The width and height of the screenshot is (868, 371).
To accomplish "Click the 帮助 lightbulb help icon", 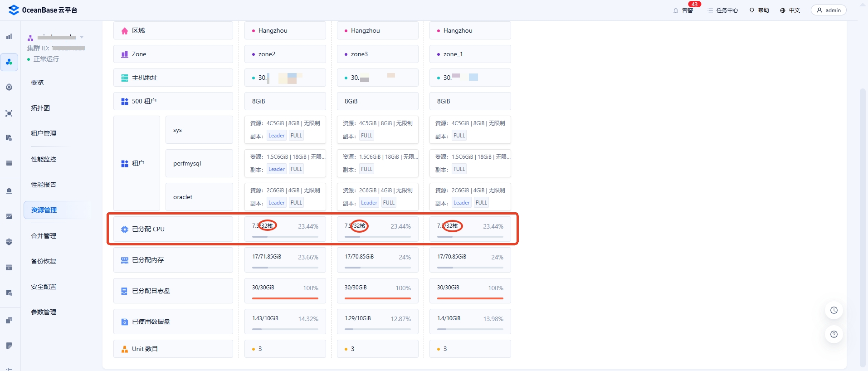I will (x=752, y=10).
